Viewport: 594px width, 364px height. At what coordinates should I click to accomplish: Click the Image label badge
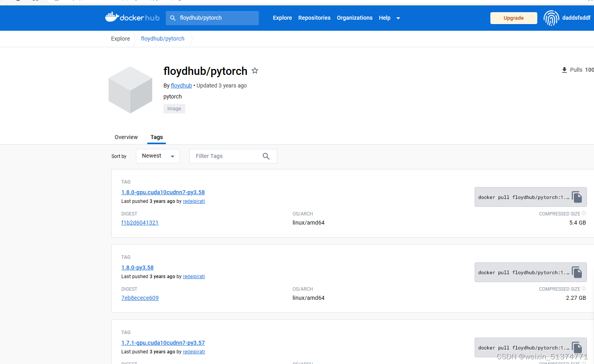coord(174,109)
